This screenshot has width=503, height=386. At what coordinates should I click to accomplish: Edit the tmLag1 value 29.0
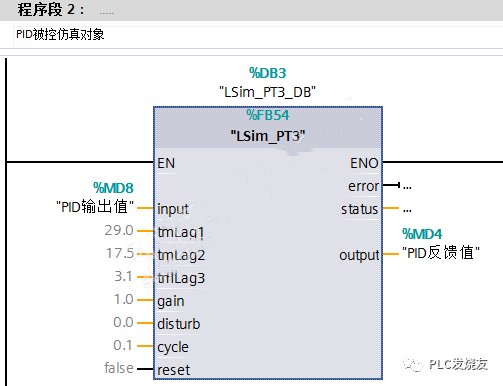click(119, 230)
